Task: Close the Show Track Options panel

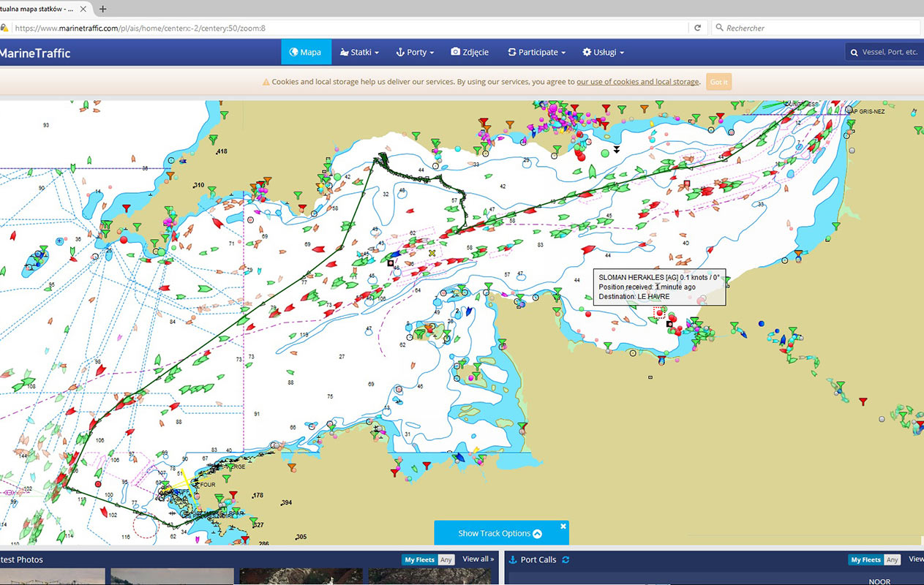Action: coord(563,526)
